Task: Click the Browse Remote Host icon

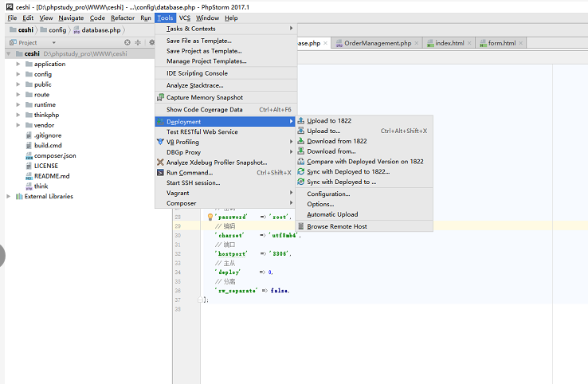Action: click(300, 226)
